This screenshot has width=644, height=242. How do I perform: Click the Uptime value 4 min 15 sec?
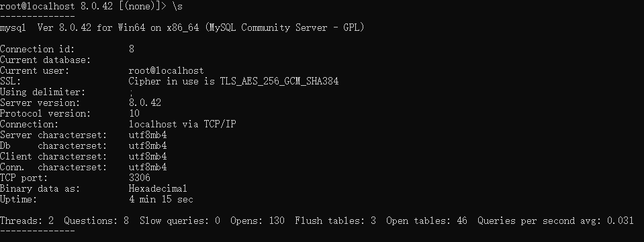[x=160, y=199]
